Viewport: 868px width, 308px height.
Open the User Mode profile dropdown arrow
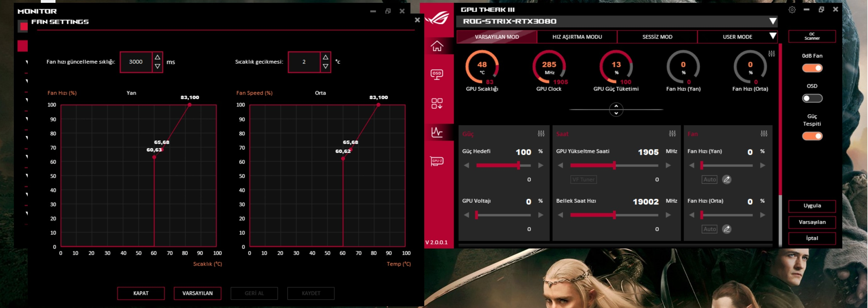coord(773,36)
